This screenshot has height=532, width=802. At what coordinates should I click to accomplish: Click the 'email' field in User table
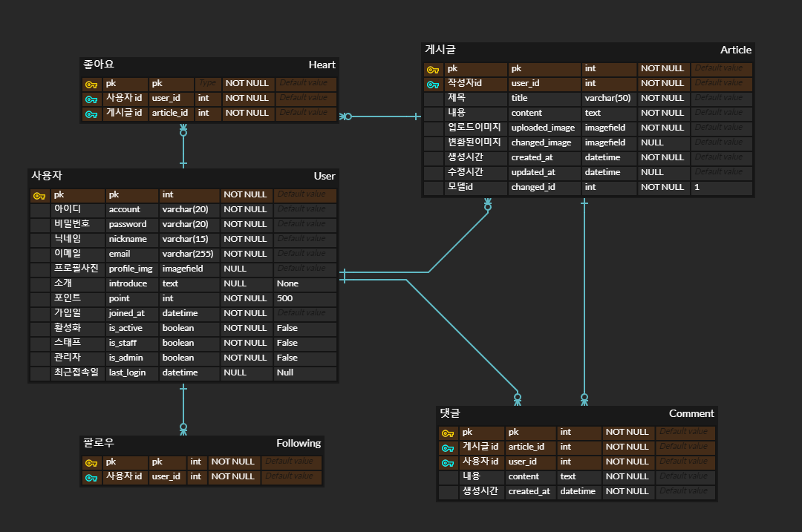[132, 254]
